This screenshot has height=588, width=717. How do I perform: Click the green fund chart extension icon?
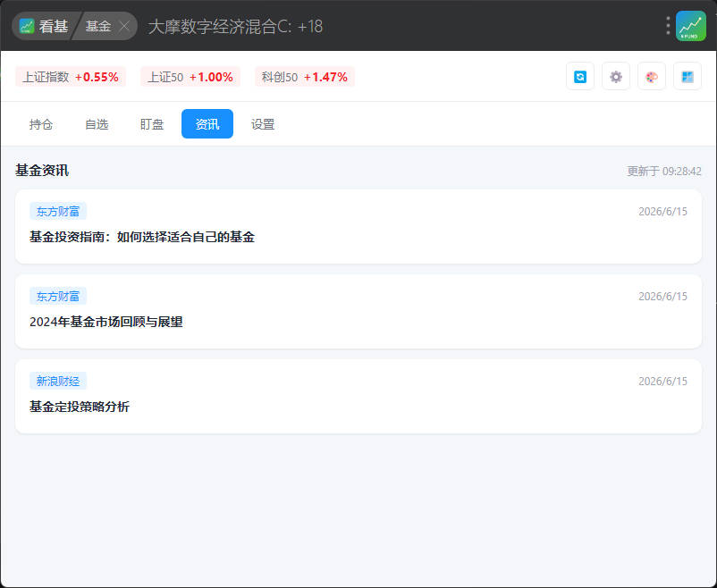click(691, 26)
